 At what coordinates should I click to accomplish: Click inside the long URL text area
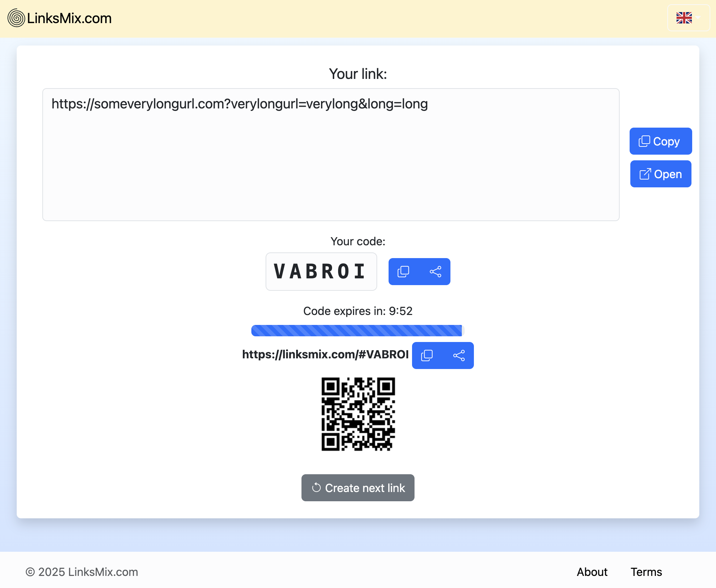(331, 155)
